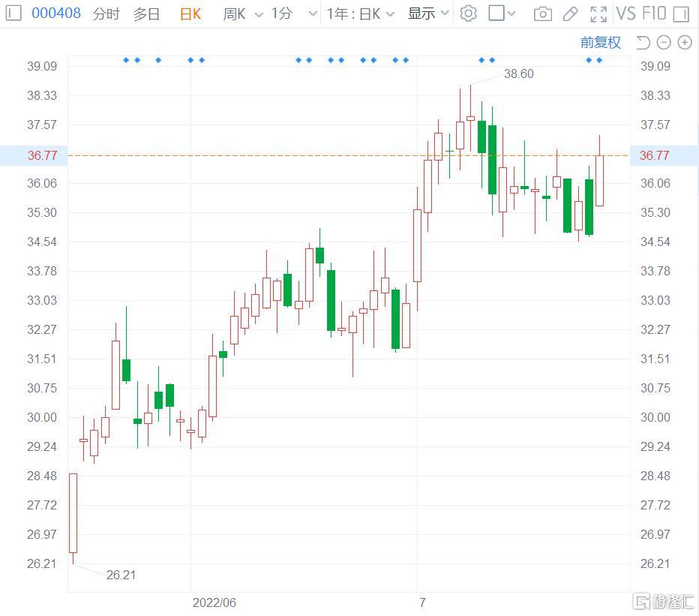Open the F10 company information
The width and height of the screenshot is (699, 616).
[653, 14]
